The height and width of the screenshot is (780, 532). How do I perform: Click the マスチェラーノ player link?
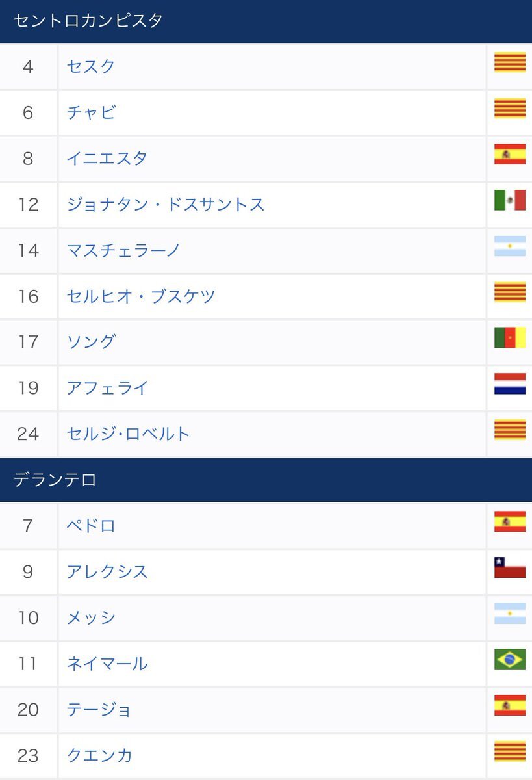[x=123, y=250]
